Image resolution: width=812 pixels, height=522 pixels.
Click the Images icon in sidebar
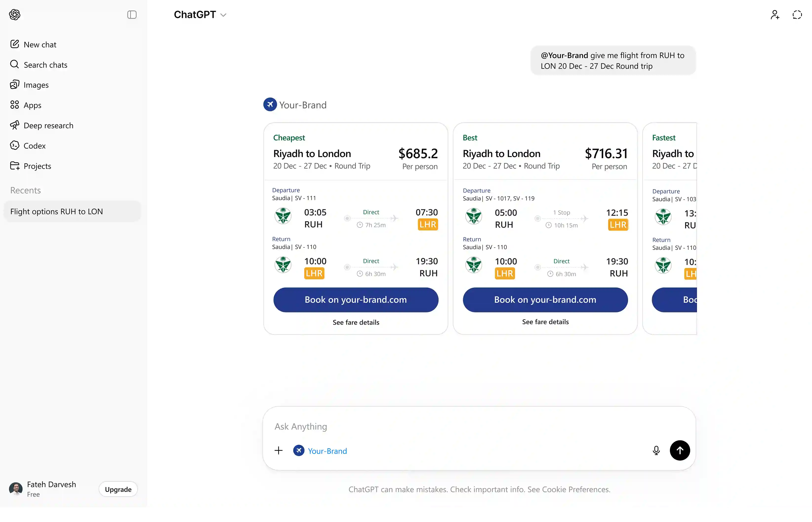(x=15, y=85)
